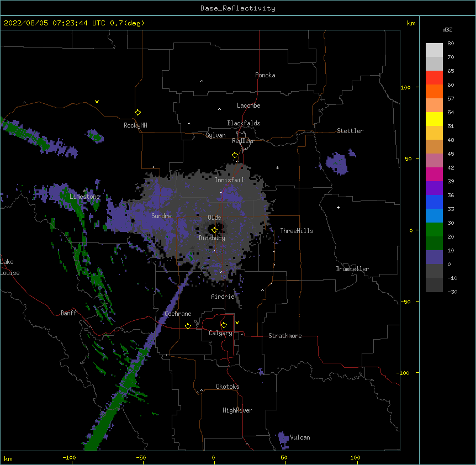Click the Sundre town label
This screenshot has height=465, width=476.
(161, 216)
